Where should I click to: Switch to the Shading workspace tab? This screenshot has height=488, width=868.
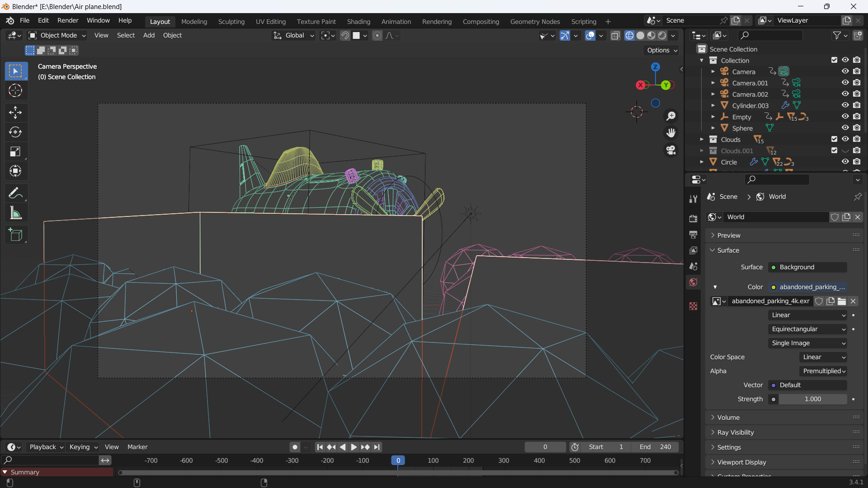(x=359, y=21)
